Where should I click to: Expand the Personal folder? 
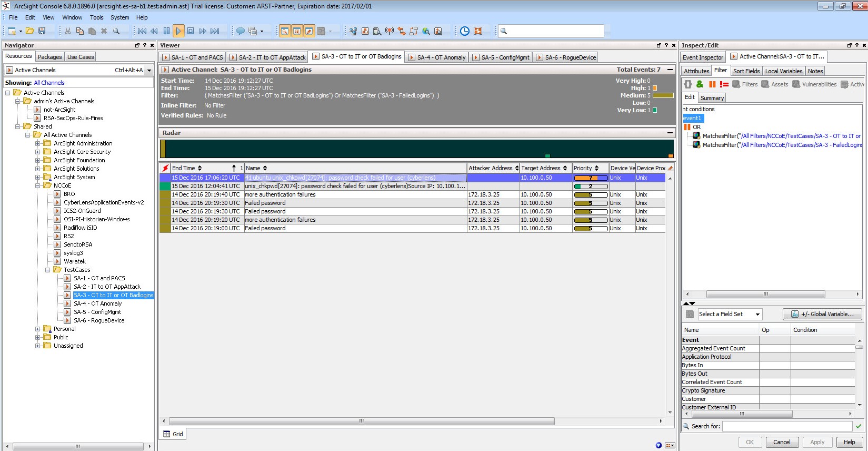(x=38, y=329)
